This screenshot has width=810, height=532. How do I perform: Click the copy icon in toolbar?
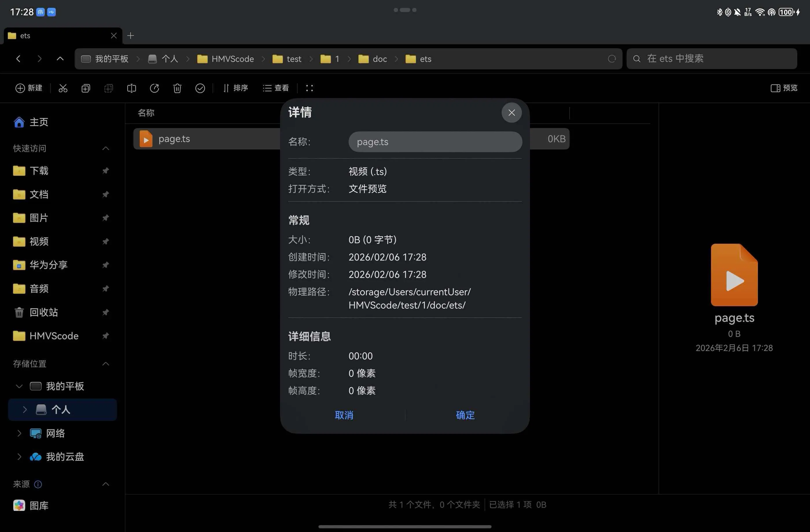tap(86, 88)
